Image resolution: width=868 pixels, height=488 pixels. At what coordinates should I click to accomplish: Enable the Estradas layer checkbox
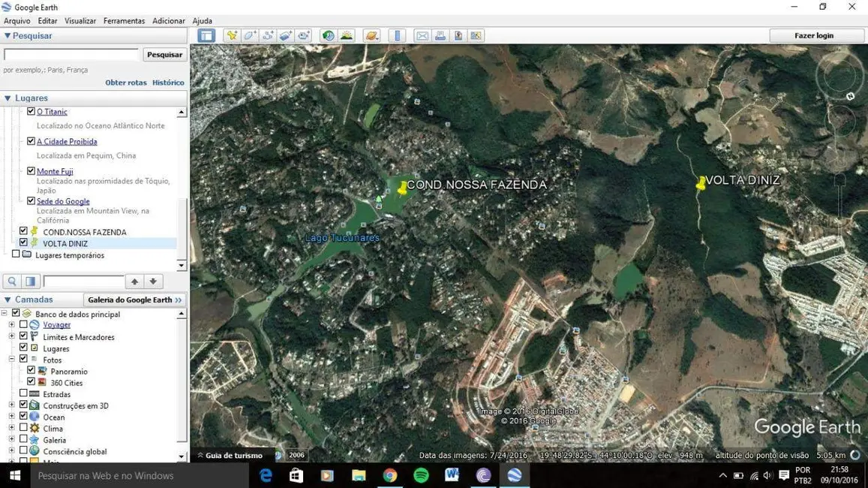tap(23, 393)
